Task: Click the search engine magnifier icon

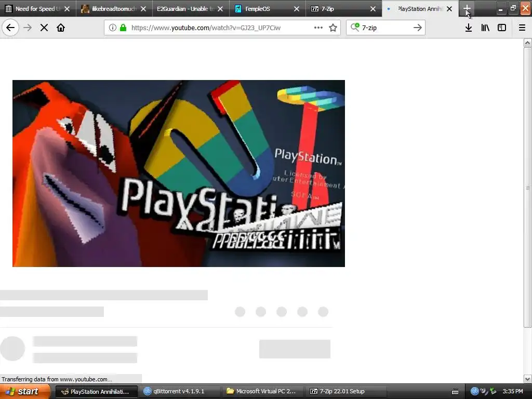Action: (354, 27)
